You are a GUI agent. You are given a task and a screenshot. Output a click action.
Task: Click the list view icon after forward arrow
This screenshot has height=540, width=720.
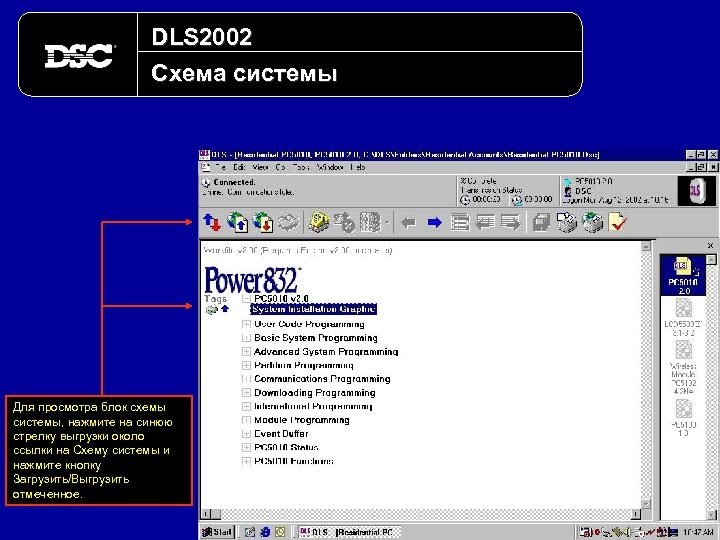[x=460, y=223]
